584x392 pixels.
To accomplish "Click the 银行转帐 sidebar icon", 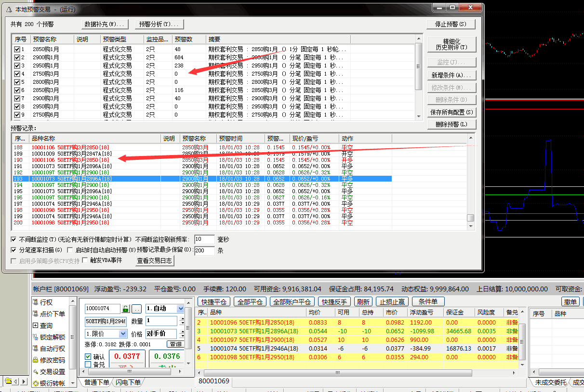I will coord(36,383).
